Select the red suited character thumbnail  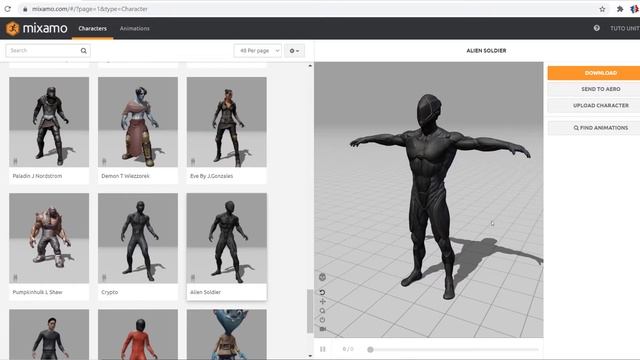click(x=138, y=334)
